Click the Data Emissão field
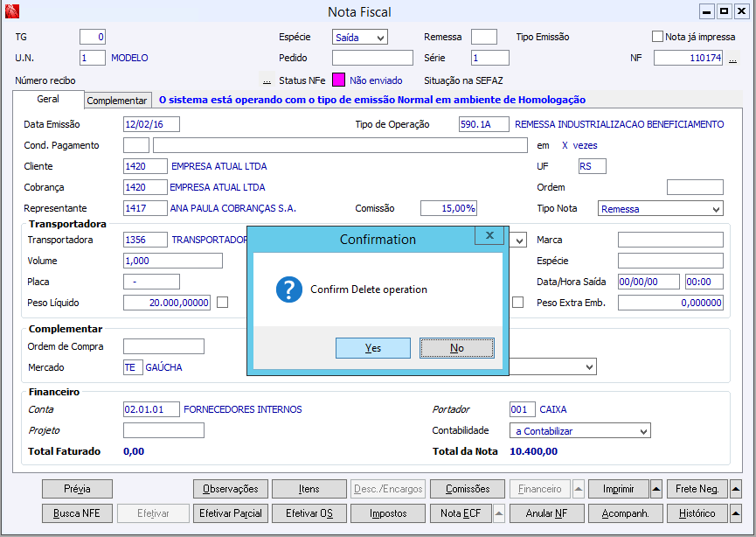The height and width of the screenshot is (537, 756). click(x=151, y=124)
